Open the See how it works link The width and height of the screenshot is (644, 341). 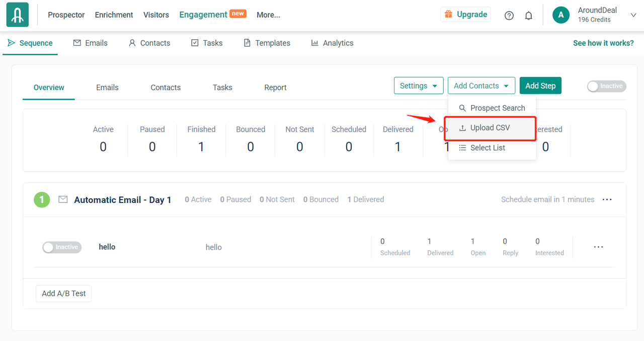tap(603, 43)
